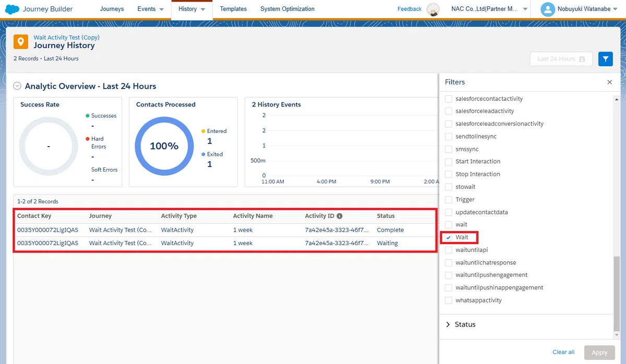The height and width of the screenshot is (364, 626).
Task: Collapse the Analytic Overview section
Action: (x=17, y=86)
